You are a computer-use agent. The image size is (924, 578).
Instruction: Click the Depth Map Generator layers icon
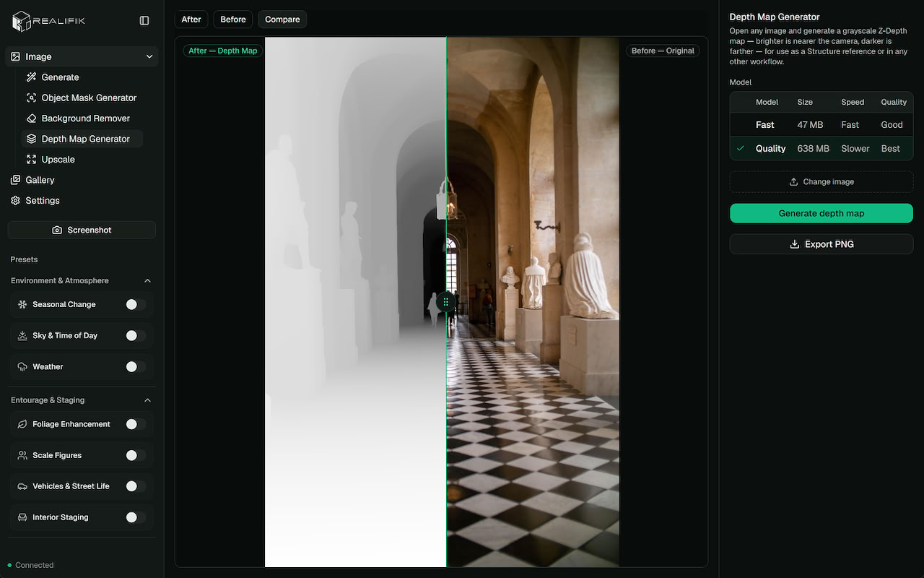31,139
